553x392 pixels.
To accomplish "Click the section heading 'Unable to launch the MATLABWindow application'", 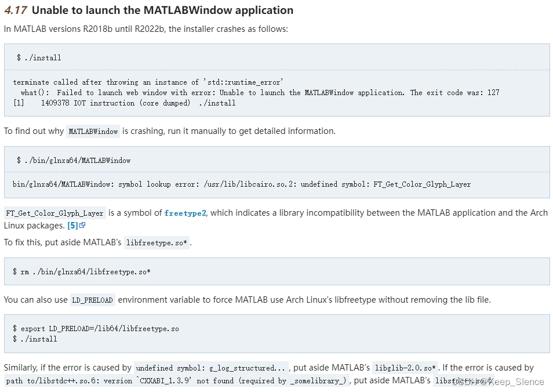I will pos(162,10).
